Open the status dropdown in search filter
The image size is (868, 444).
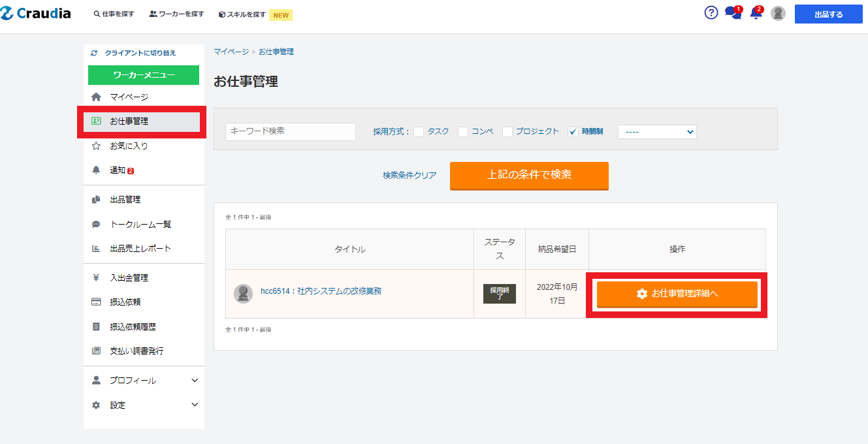657,132
